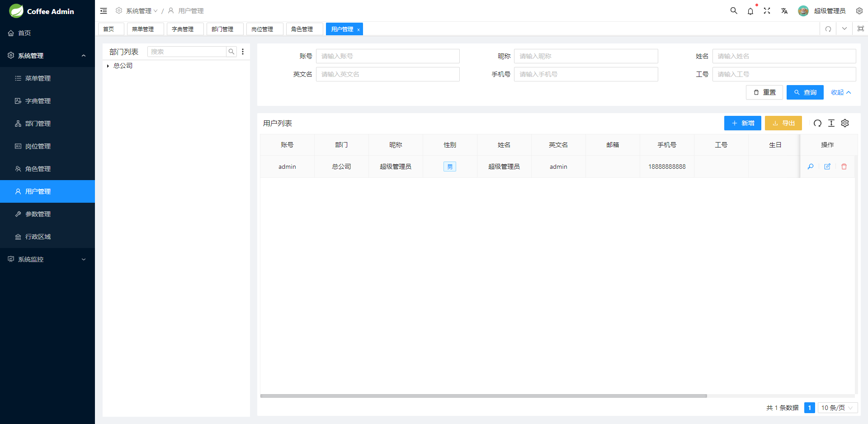The height and width of the screenshot is (424, 868).
Task: Focus the 账号 input field
Action: coord(387,56)
